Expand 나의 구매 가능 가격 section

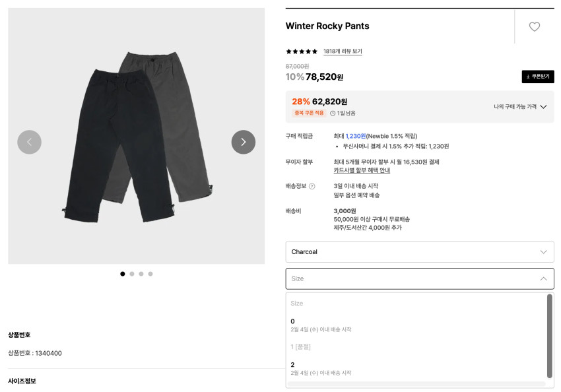tap(520, 106)
